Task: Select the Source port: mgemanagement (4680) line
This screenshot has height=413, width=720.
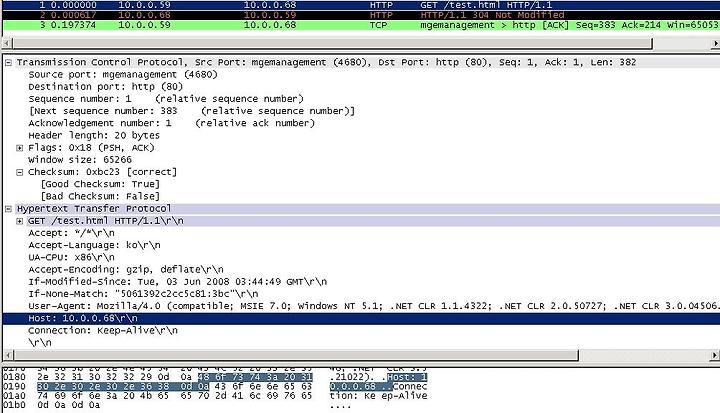Action: (x=123, y=74)
